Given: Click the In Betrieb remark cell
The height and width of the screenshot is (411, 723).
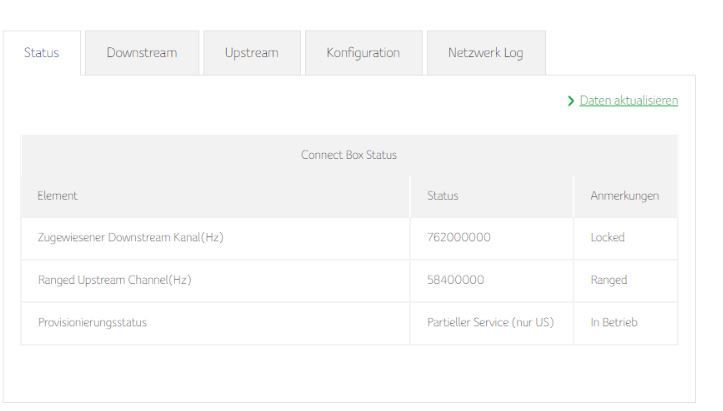Looking at the screenshot, I should click(613, 323).
